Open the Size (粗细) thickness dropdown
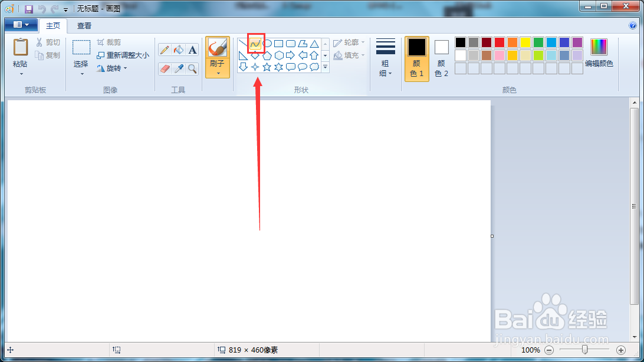The height and width of the screenshot is (362, 644). pyautogui.click(x=385, y=59)
